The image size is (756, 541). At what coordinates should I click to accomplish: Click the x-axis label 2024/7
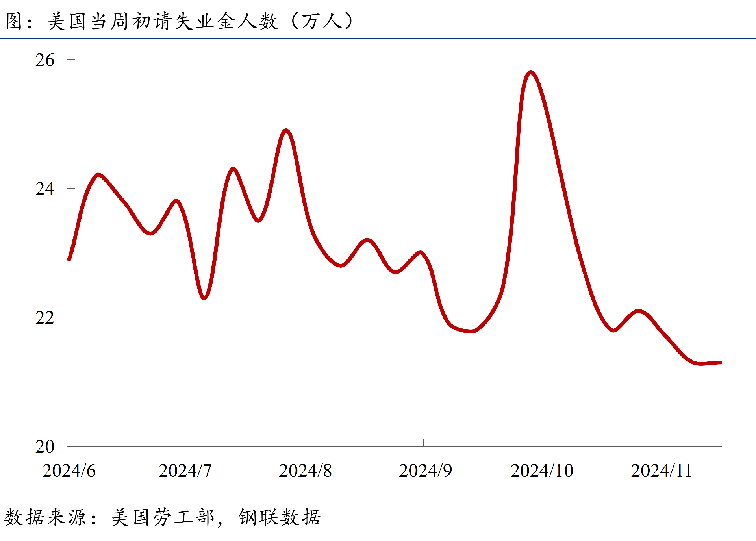185,471
